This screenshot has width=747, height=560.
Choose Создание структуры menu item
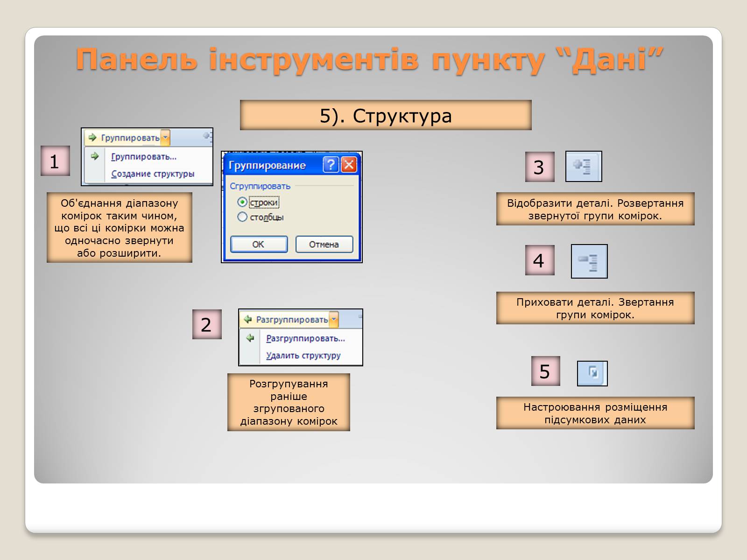(152, 174)
